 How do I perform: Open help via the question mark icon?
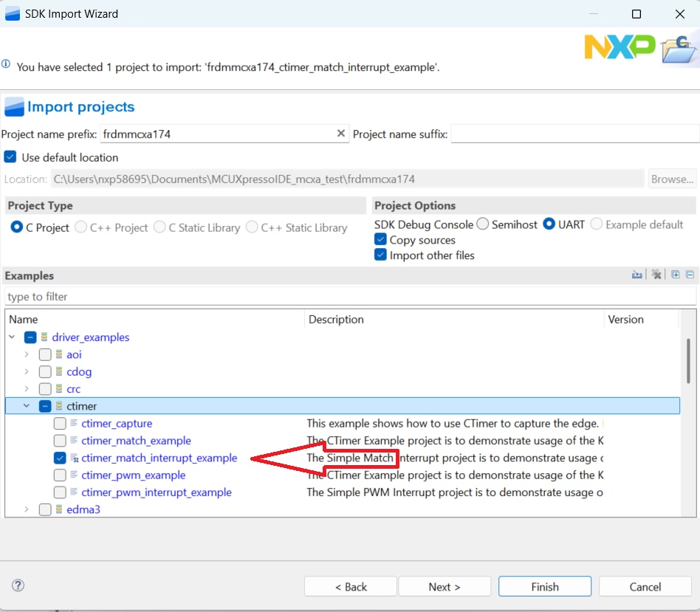[x=18, y=585]
